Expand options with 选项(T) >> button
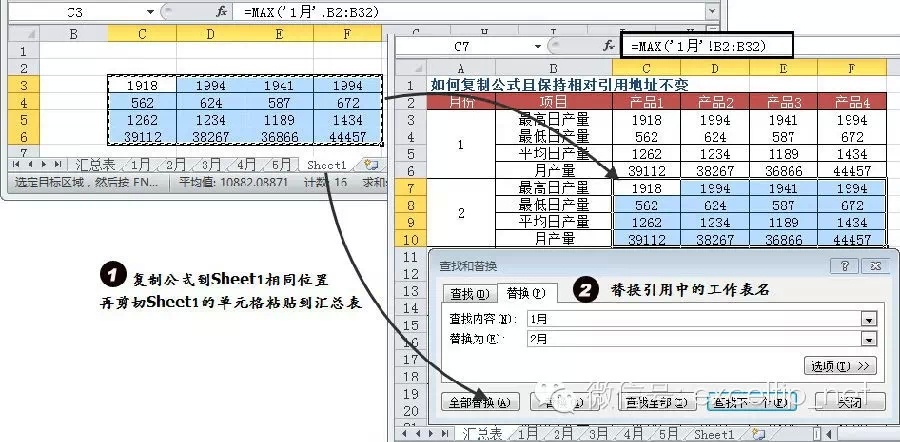900x442 pixels. coord(840,366)
